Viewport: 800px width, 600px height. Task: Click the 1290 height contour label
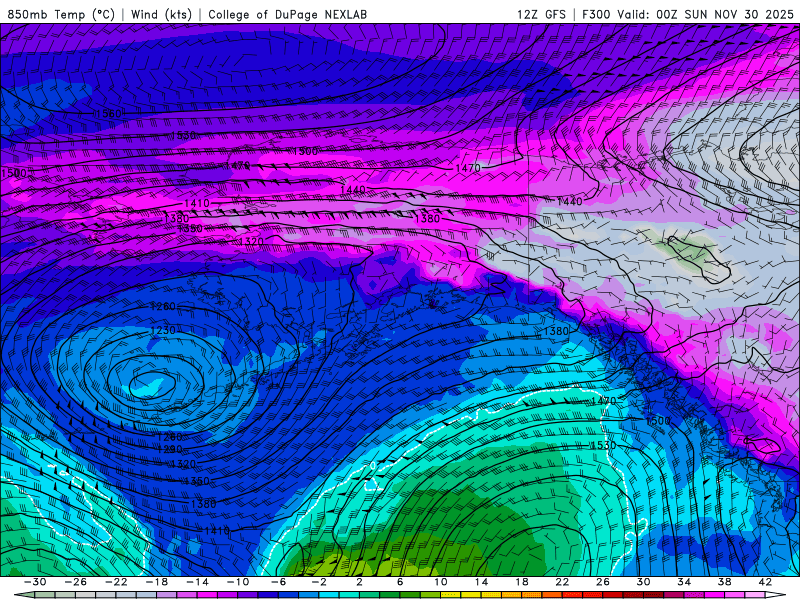(x=170, y=449)
